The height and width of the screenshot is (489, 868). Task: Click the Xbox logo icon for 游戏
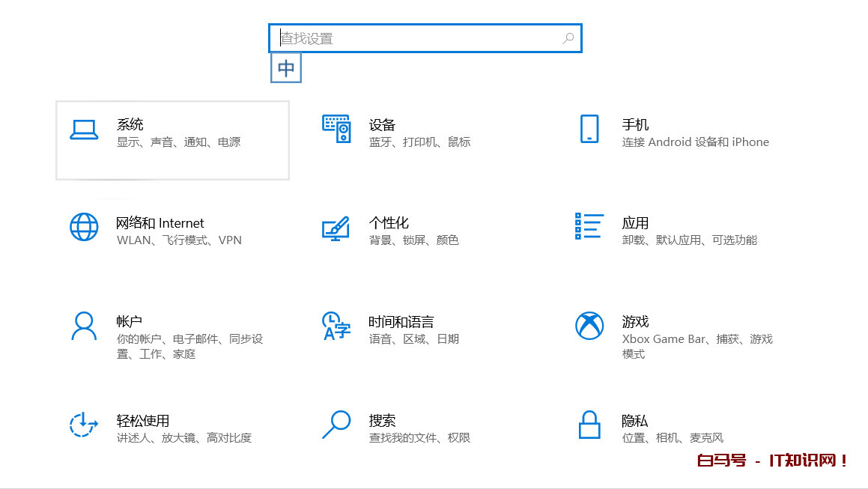coord(589,326)
